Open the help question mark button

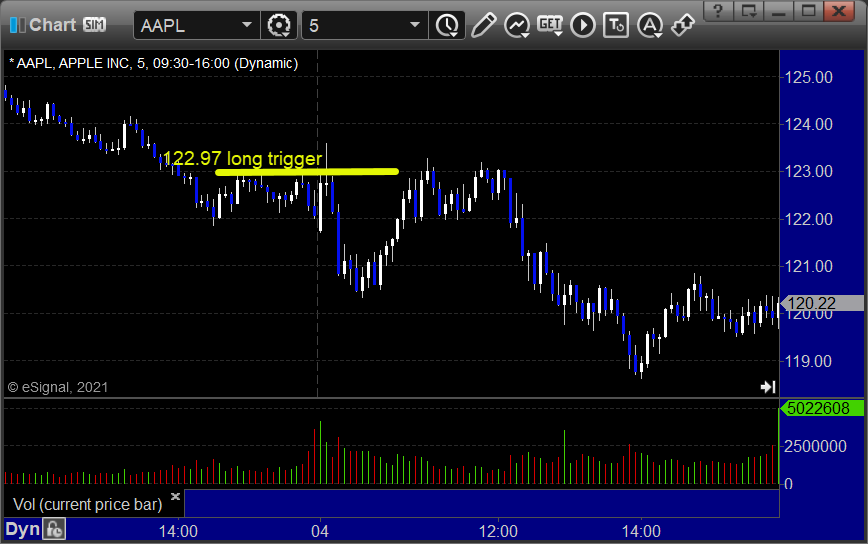(x=718, y=11)
